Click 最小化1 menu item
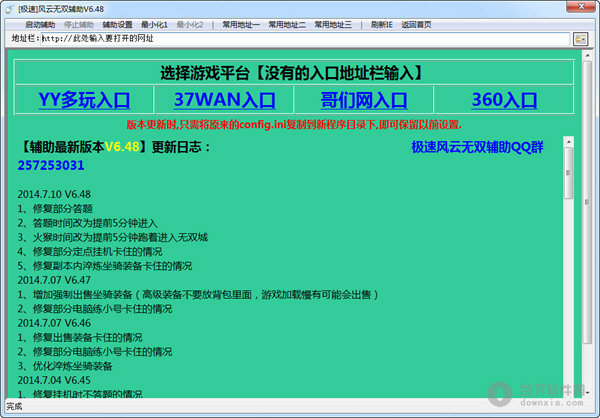This screenshot has width=600, height=418. point(154,25)
